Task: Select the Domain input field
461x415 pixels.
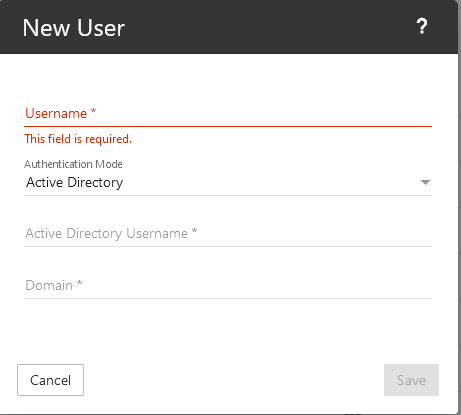Action: tap(228, 286)
